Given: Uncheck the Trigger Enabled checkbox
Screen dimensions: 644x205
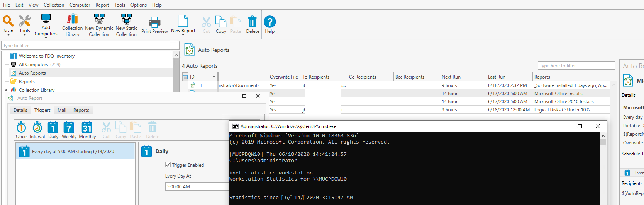Looking at the screenshot, I should [168, 165].
